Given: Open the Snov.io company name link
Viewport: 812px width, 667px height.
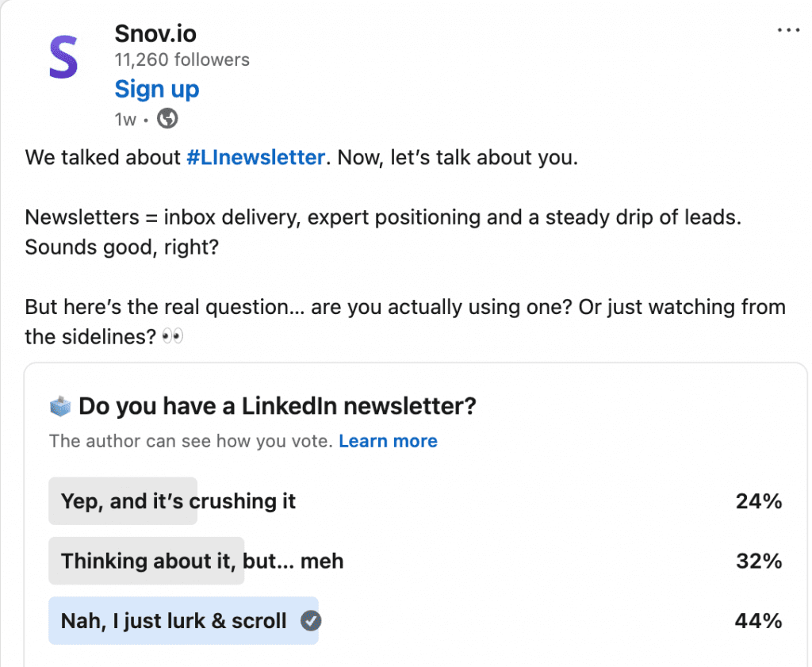Looking at the screenshot, I should tap(155, 33).
